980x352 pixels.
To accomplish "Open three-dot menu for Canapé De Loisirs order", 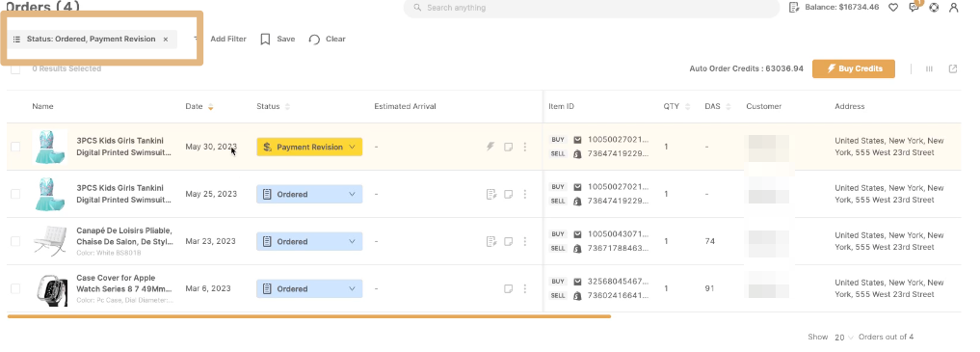I will [525, 241].
